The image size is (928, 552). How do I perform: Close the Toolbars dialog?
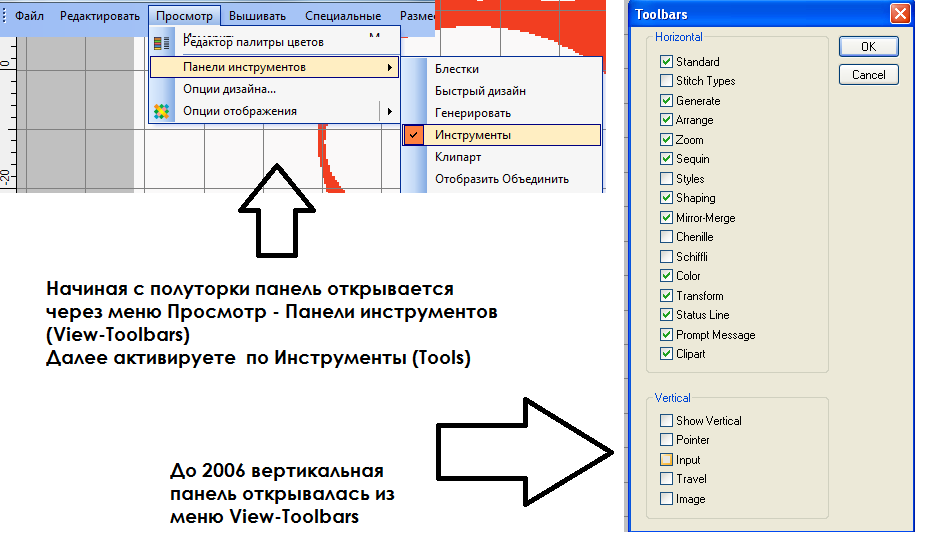click(x=900, y=14)
